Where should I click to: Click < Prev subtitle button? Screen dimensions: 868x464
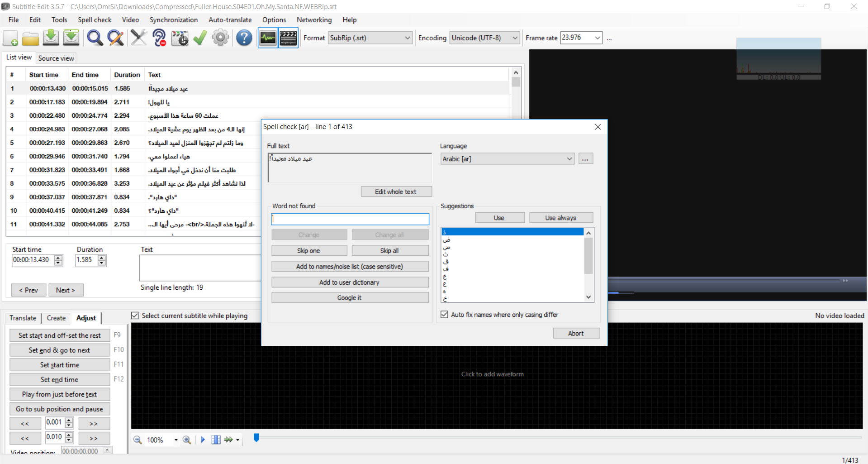pos(28,290)
